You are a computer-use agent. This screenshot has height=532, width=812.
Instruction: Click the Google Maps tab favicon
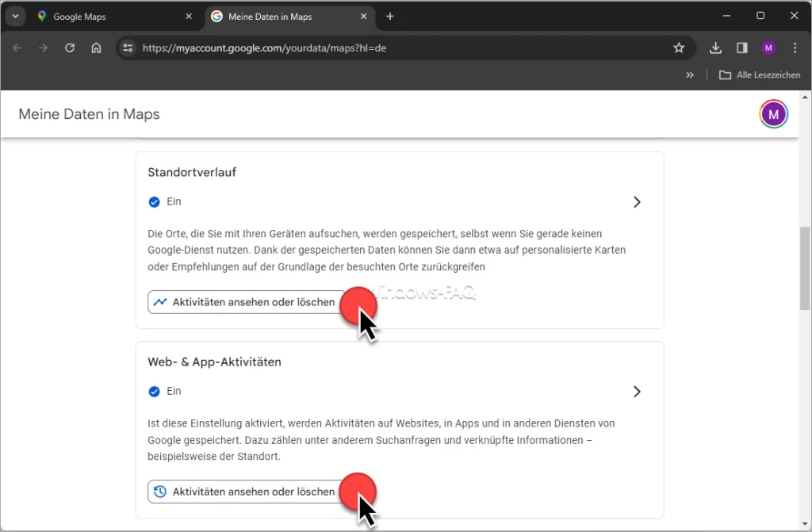tap(42, 17)
